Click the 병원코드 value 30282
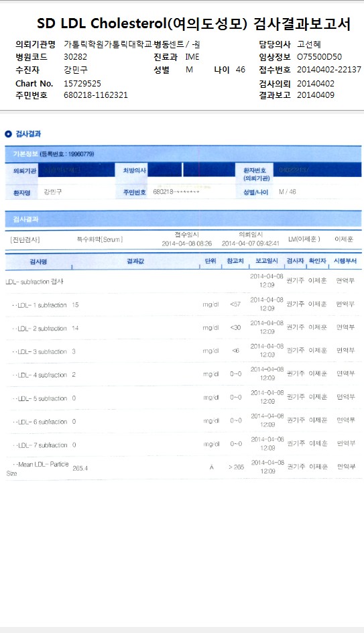The image size is (364, 633). tap(76, 57)
